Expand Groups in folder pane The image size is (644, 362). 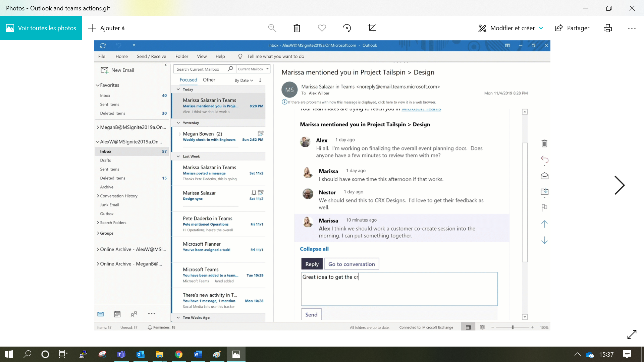98,233
